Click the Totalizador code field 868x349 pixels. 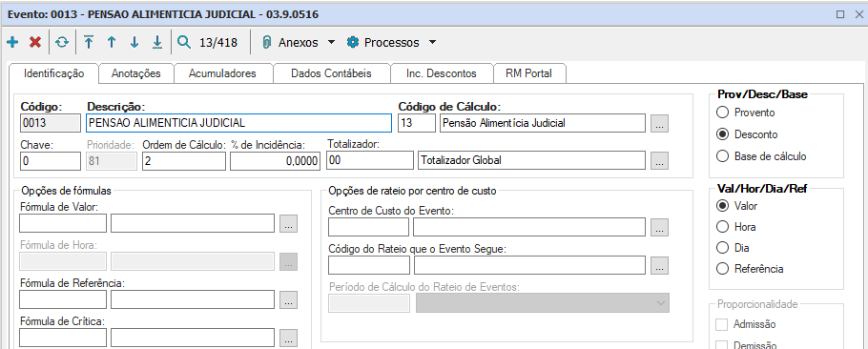click(x=370, y=160)
